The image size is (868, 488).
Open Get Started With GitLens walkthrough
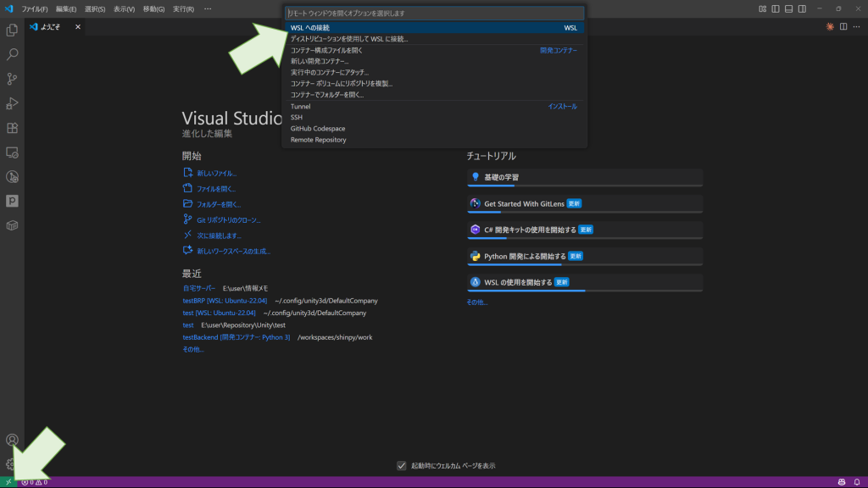585,204
